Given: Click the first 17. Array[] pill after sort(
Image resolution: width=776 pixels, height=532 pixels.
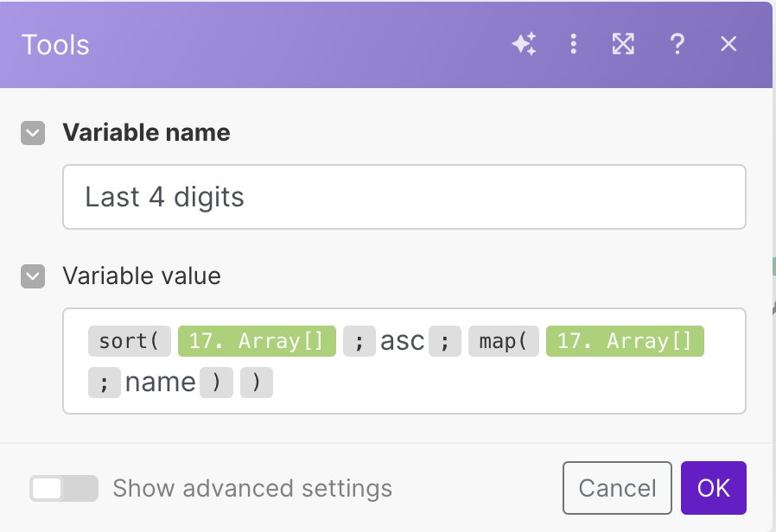Looking at the screenshot, I should [256, 341].
